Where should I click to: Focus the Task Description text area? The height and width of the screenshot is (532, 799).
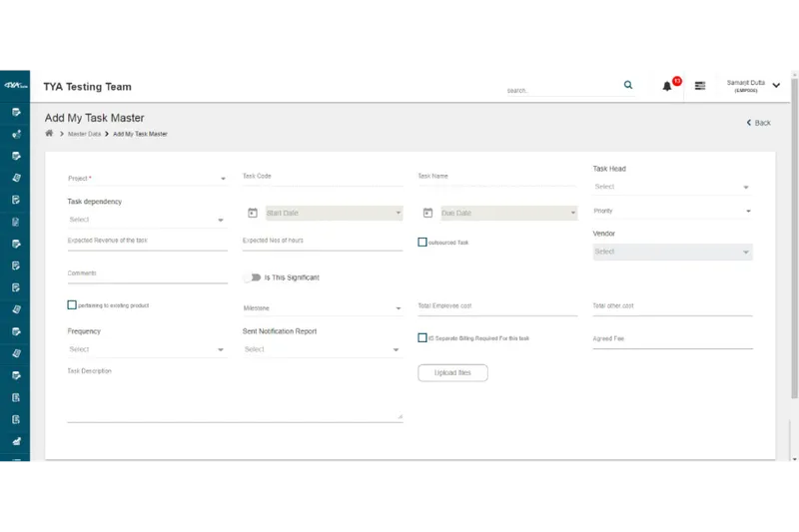pyautogui.click(x=235, y=397)
